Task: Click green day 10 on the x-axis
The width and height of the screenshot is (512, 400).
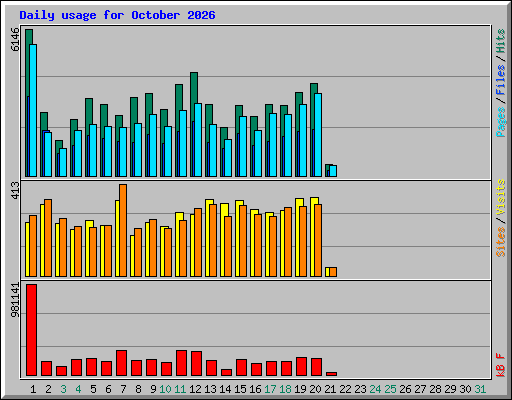Action: pyautogui.click(x=165, y=389)
